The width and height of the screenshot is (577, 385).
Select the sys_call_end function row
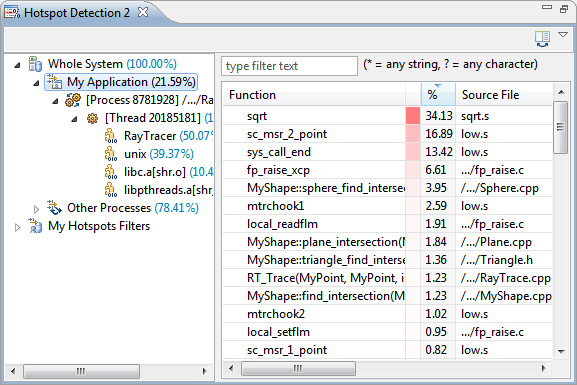click(x=387, y=152)
